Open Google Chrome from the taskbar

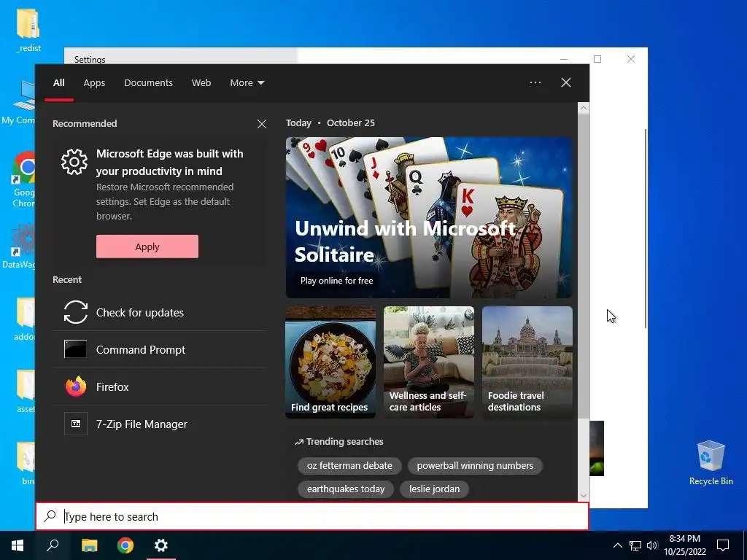tap(125, 545)
